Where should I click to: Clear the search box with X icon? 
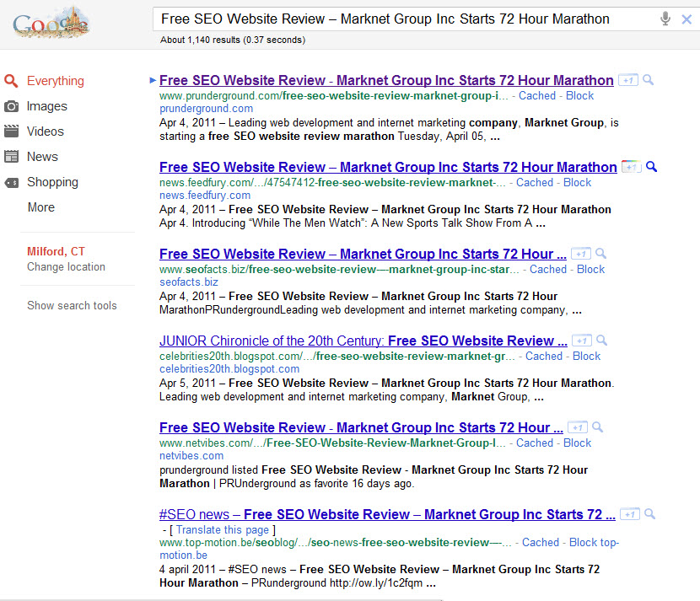click(687, 19)
